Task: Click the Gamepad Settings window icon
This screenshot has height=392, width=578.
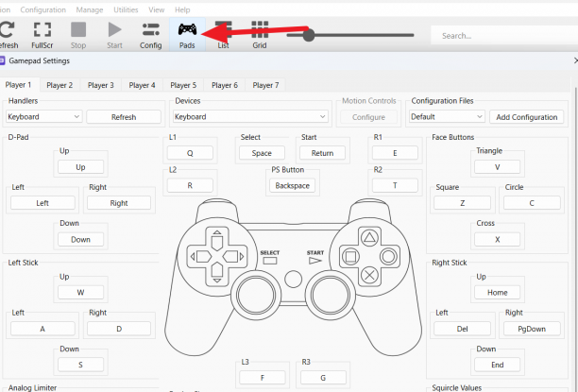Action: click(x=2, y=60)
